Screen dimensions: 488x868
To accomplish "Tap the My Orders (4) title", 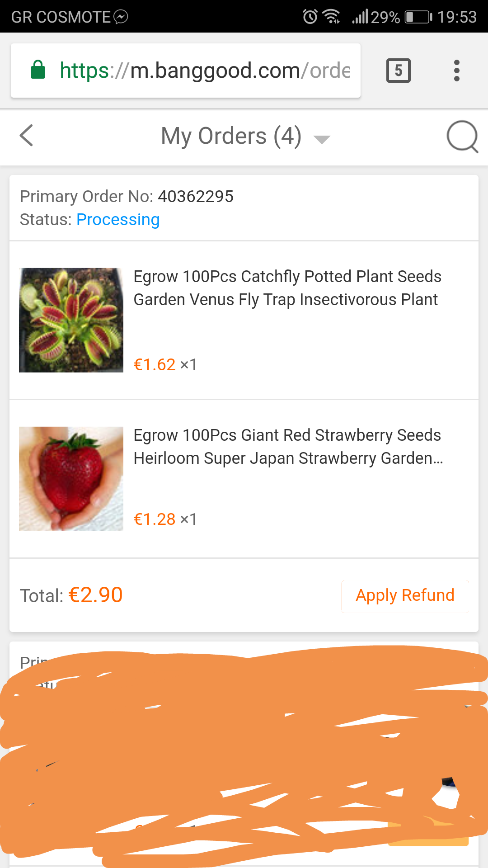I will click(x=231, y=136).
